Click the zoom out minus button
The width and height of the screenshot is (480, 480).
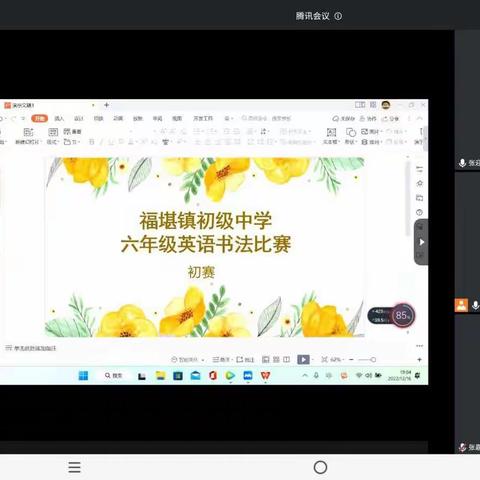pos(351,360)
